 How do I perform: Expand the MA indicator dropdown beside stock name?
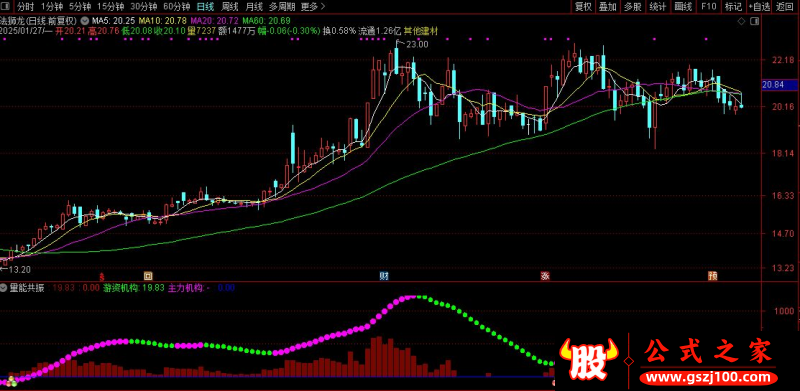pyautogui.click(x=84, y=21)
